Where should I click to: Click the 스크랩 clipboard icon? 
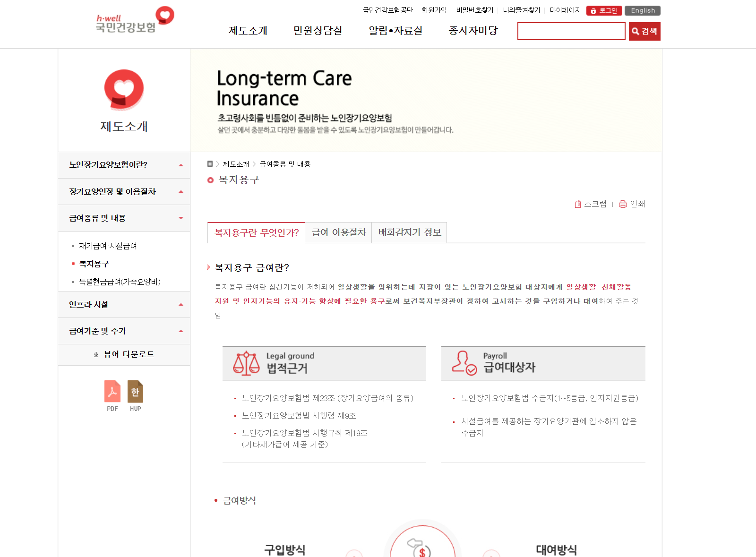pyautogui.click(x=577, y=204)
